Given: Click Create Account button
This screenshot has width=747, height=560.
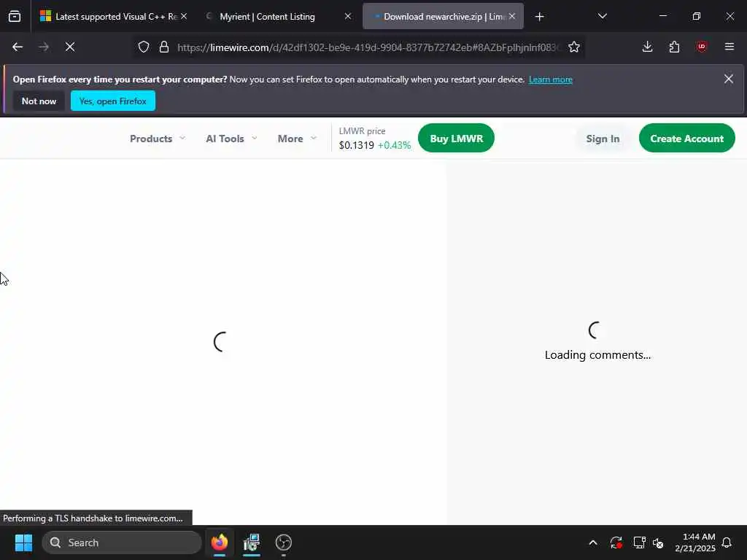Looking at the screenshot, I should (686, 138).
